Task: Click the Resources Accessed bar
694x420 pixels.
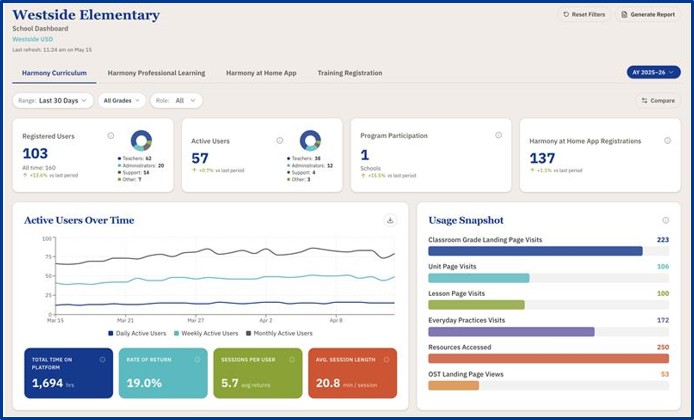Action: click(x=548, y=358)
